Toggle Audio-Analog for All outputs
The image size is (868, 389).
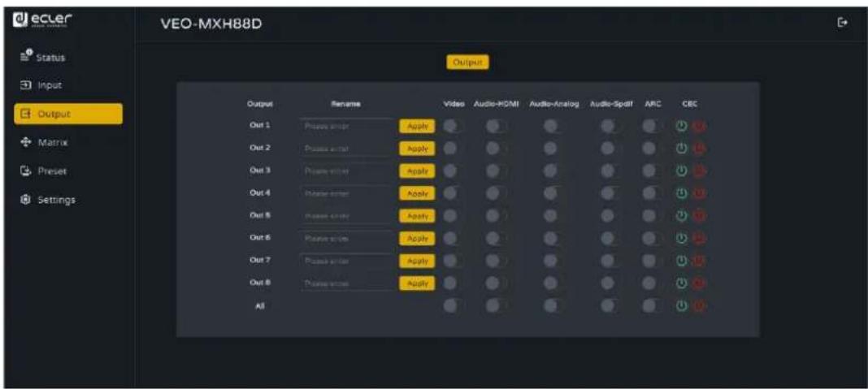(x=553, y=305)
